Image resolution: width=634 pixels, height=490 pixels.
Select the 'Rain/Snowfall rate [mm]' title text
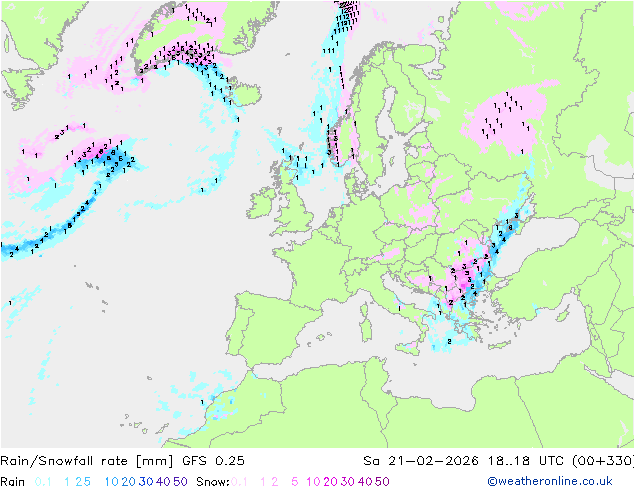87,461
